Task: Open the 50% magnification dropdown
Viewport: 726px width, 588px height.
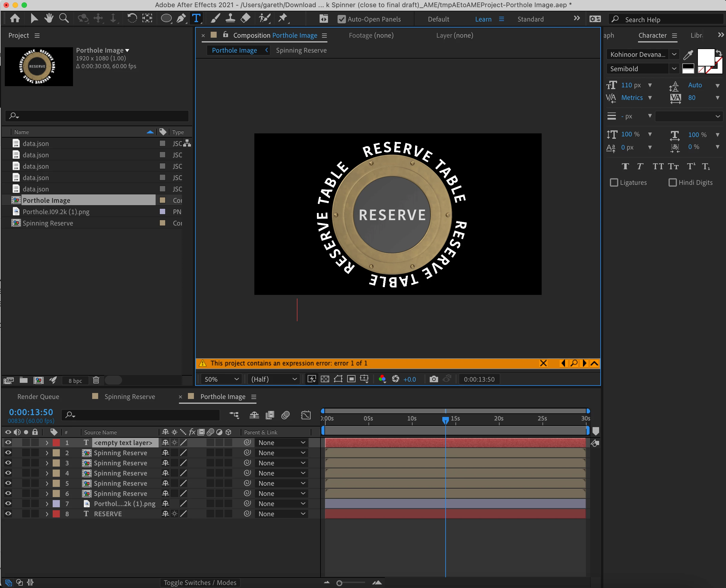Action: point(221,379)
